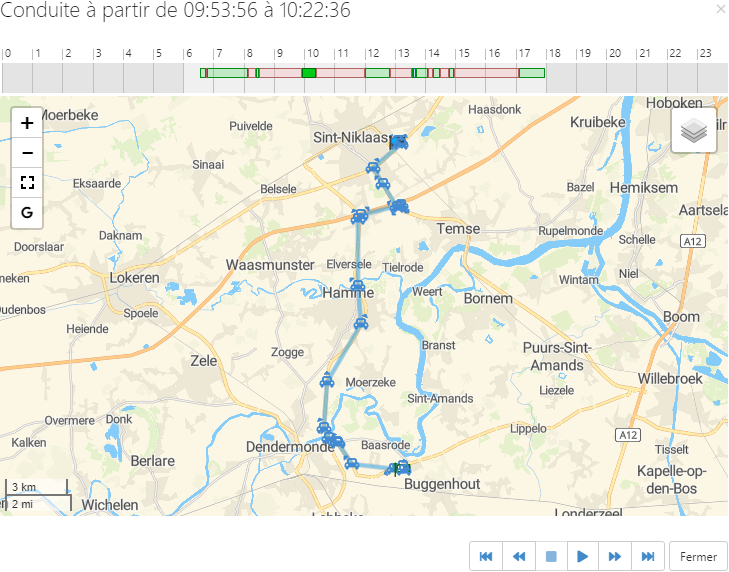Screen dimensions: 729x572
Task: Stop the route playback
Action: pyautogui.click(x=551, y=556)
